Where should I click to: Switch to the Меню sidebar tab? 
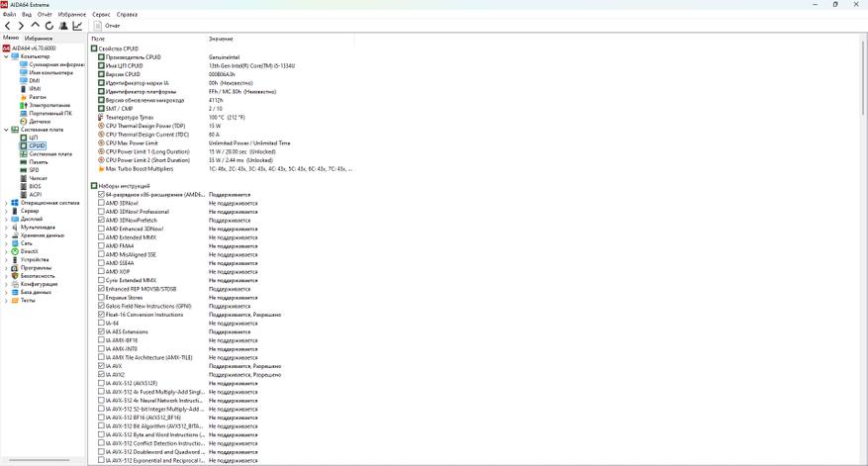[11, 38]
